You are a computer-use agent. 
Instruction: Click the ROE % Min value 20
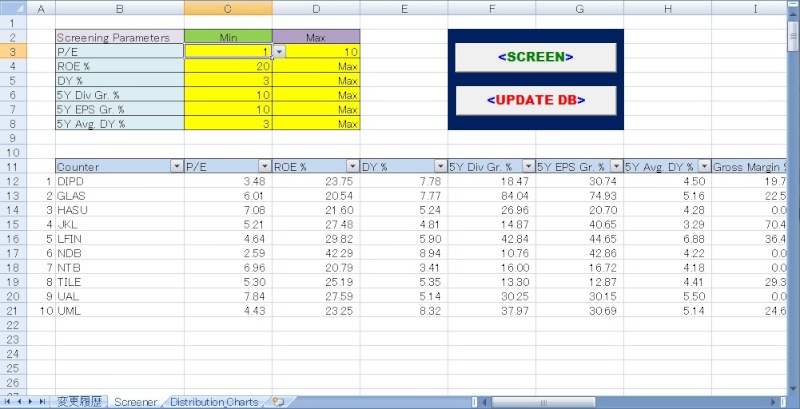pos(228,66)
